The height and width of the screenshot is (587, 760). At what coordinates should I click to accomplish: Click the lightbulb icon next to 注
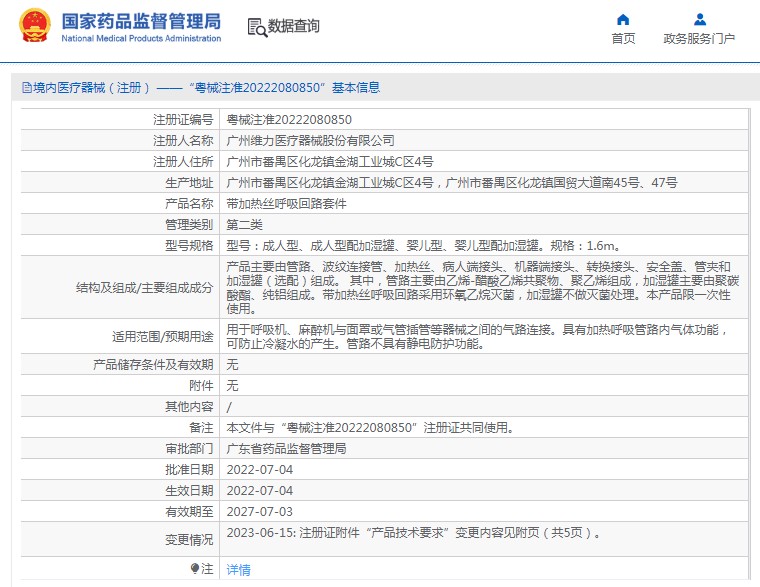[195, 568]
